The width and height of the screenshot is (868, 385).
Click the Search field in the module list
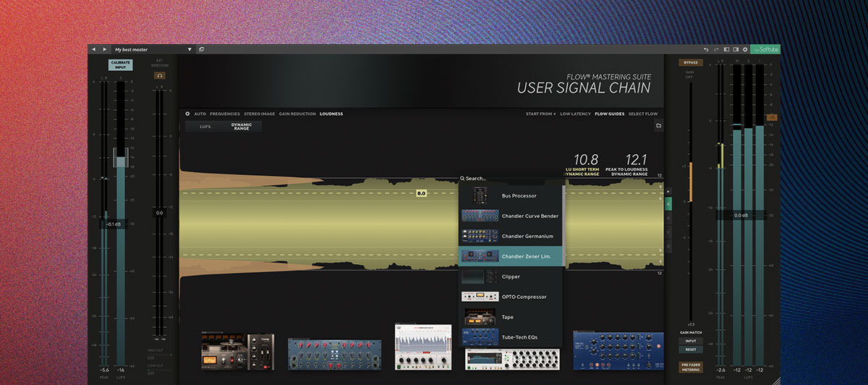pyautogui.click(x=510, y=178)
